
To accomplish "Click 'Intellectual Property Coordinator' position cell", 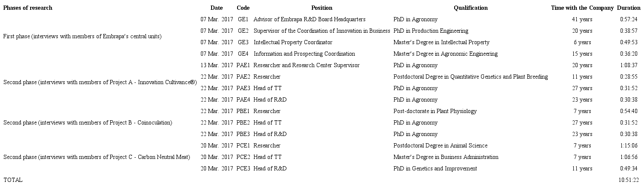I will click(x=293, y=42).
